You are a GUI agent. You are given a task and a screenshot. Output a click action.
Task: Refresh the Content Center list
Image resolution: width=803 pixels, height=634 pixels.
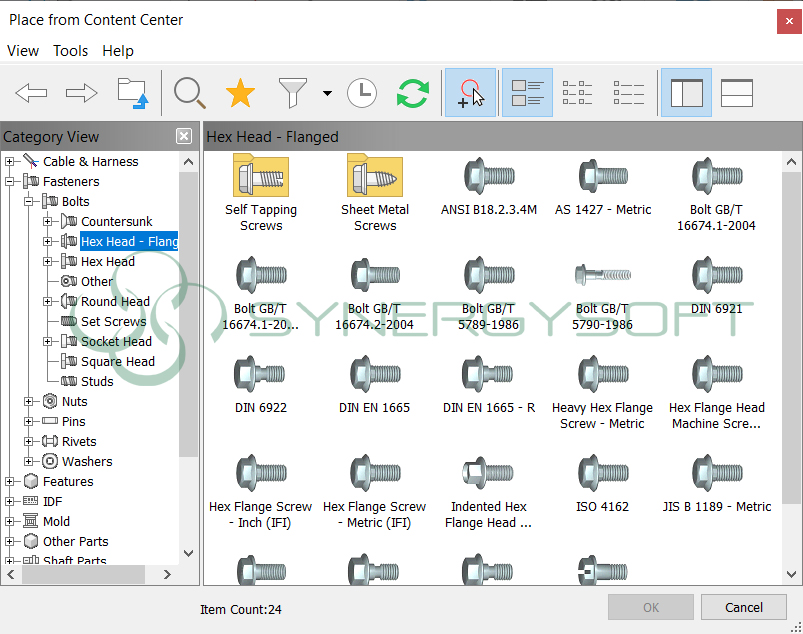click(x=412, y=93)
